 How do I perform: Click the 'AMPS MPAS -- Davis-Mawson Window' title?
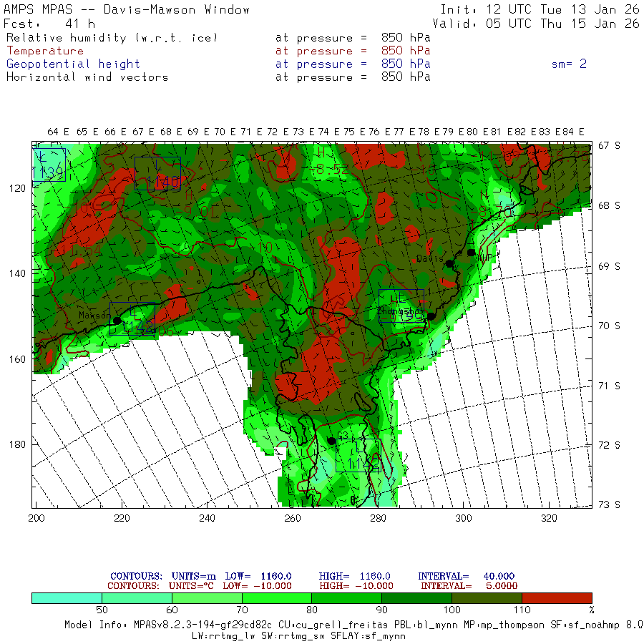point(126,9)
